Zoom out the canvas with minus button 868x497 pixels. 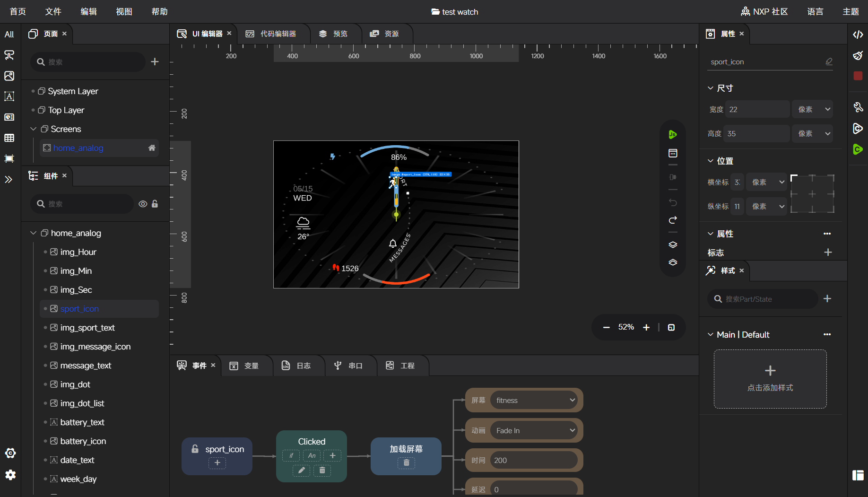[606, 327]
